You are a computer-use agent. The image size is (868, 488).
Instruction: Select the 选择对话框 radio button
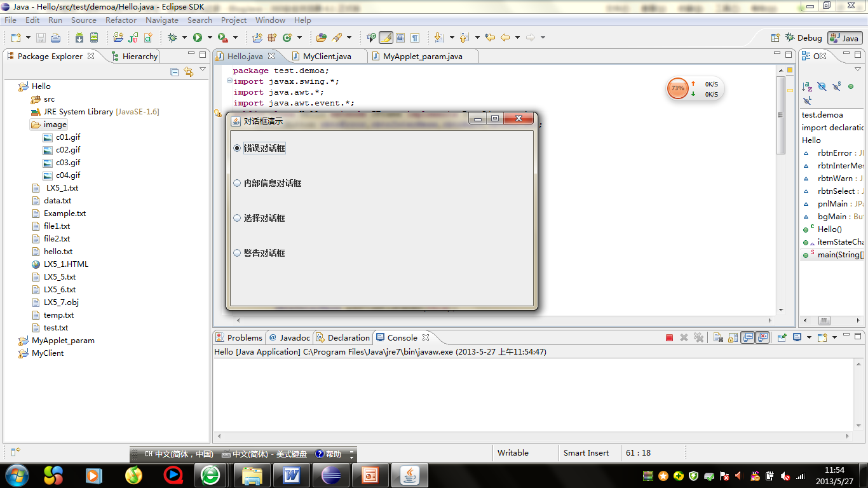tap(259, 218)
